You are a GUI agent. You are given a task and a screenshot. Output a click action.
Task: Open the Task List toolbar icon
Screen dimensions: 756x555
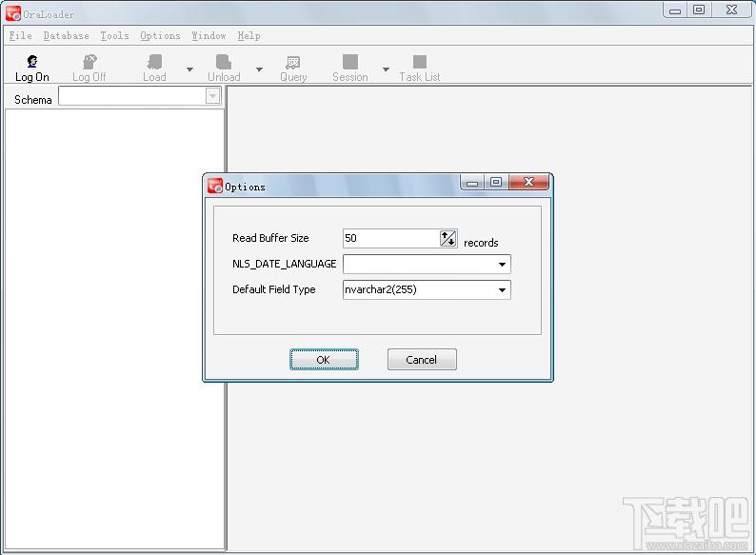click(x=420, y=68)
